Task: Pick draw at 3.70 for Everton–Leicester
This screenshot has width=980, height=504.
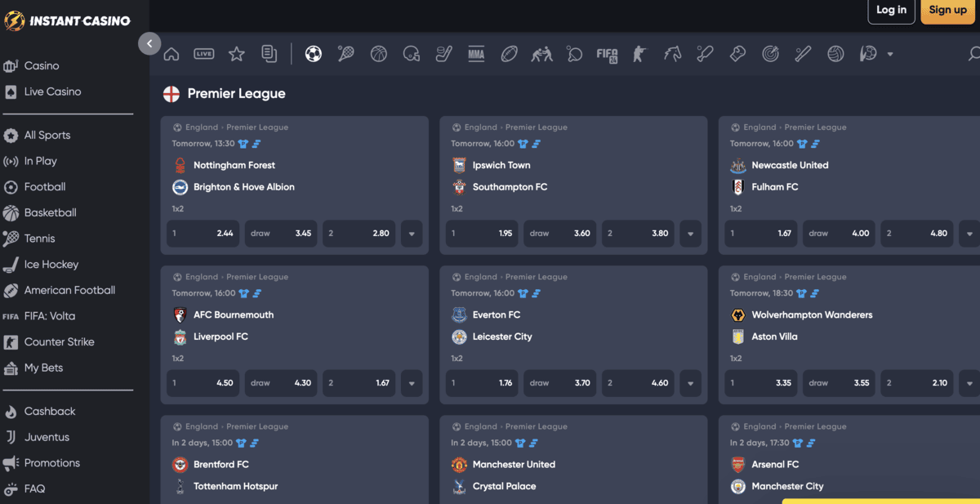Action: click(x=560, y=383)
